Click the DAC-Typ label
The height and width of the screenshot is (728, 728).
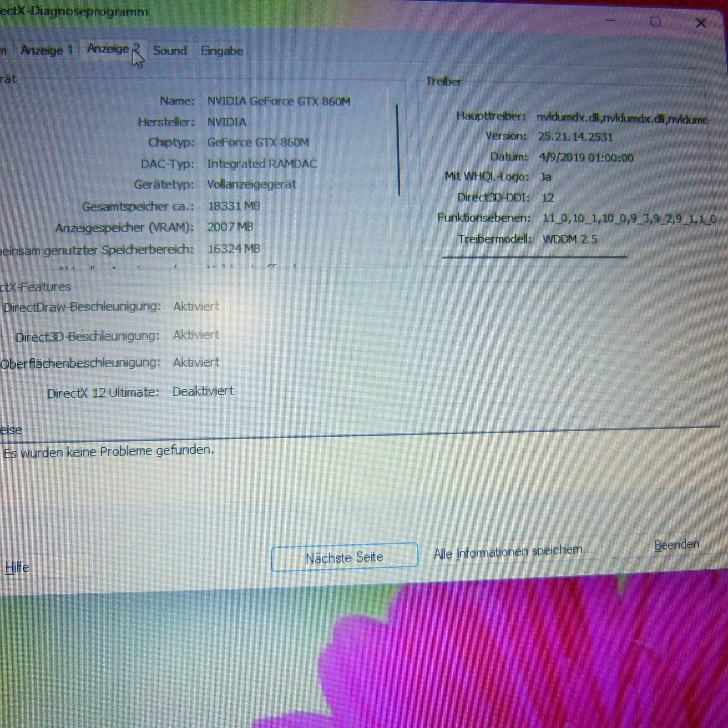(167, 164)
